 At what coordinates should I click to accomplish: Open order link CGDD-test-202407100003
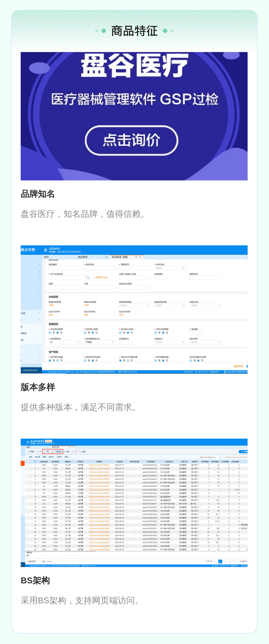[99, 465]
